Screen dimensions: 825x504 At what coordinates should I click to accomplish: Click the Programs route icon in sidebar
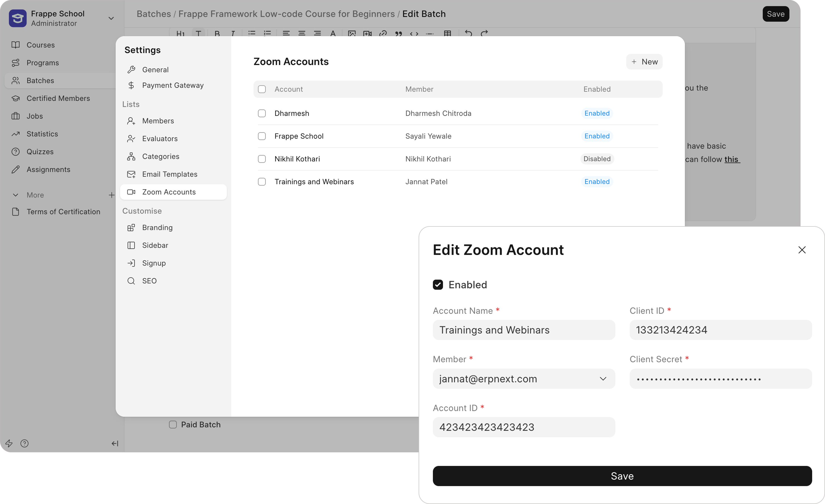point(15,63)
